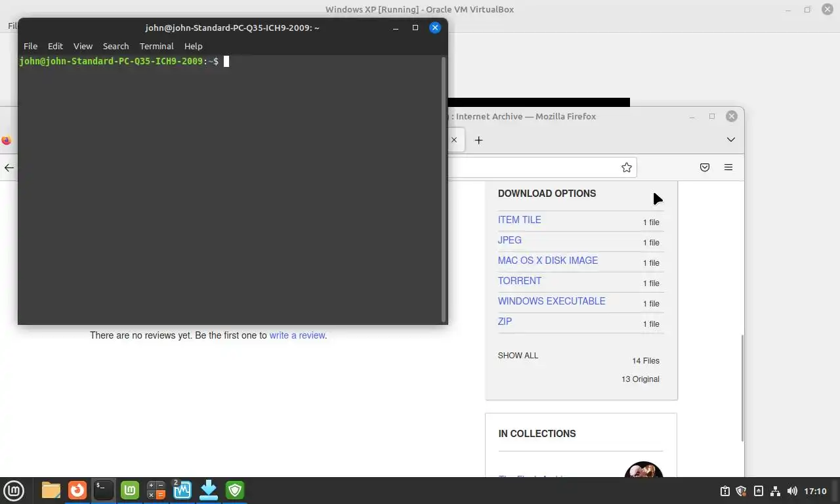This screenshot has height=504, width=840.
Task: Open the green Linux Mint taskbar app
Action: point(130,490)
